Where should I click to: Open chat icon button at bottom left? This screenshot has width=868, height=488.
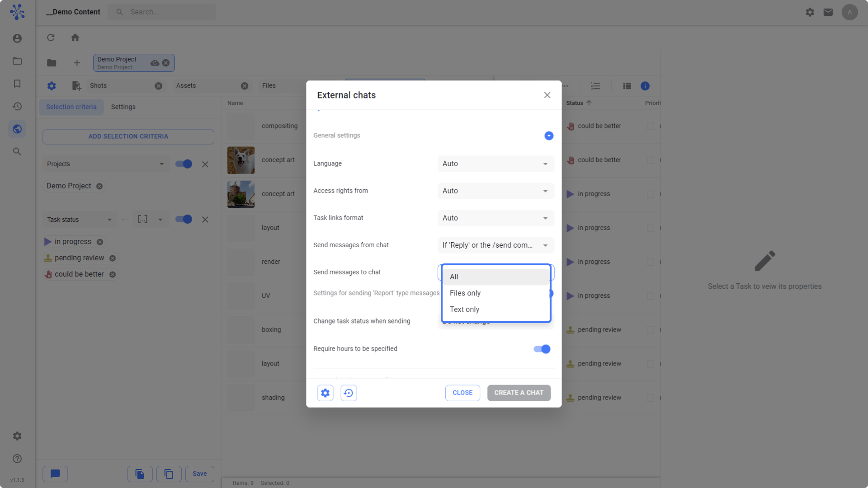55,474
